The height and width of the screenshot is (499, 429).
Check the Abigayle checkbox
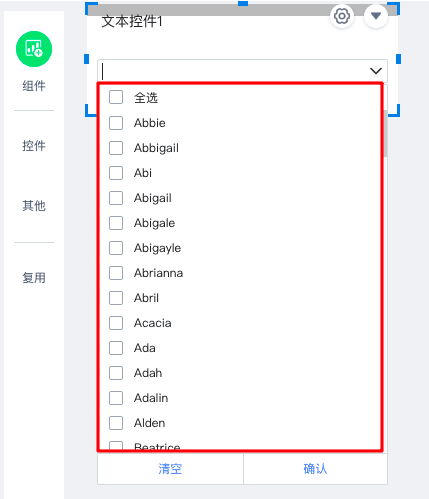pos(116,248)
